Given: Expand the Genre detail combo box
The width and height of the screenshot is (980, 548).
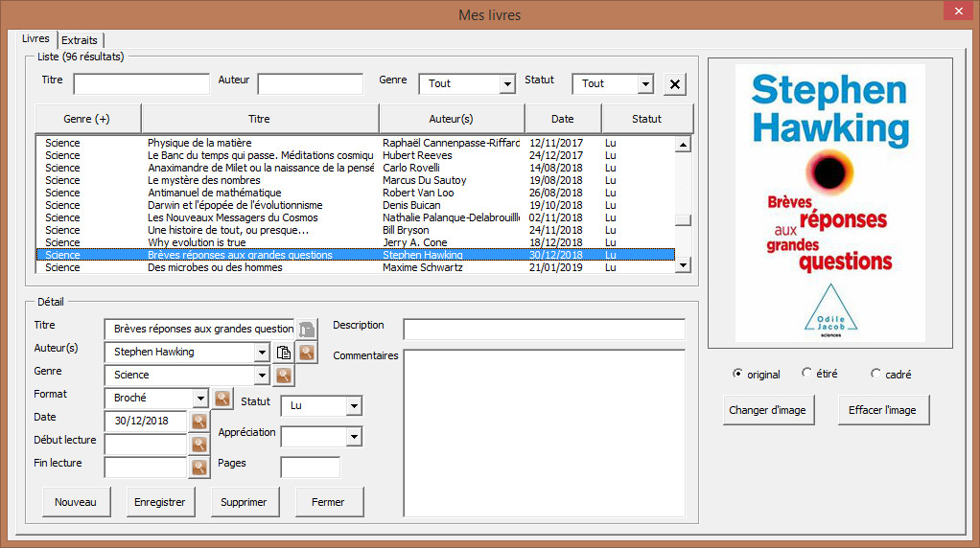Looking at the screenshot, I should point(262,376).
